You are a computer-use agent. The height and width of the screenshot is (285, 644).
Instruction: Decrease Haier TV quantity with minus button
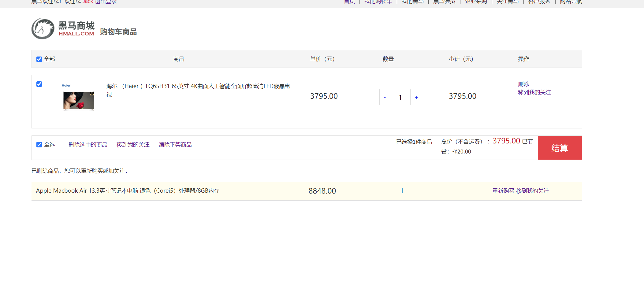[385, 97]
